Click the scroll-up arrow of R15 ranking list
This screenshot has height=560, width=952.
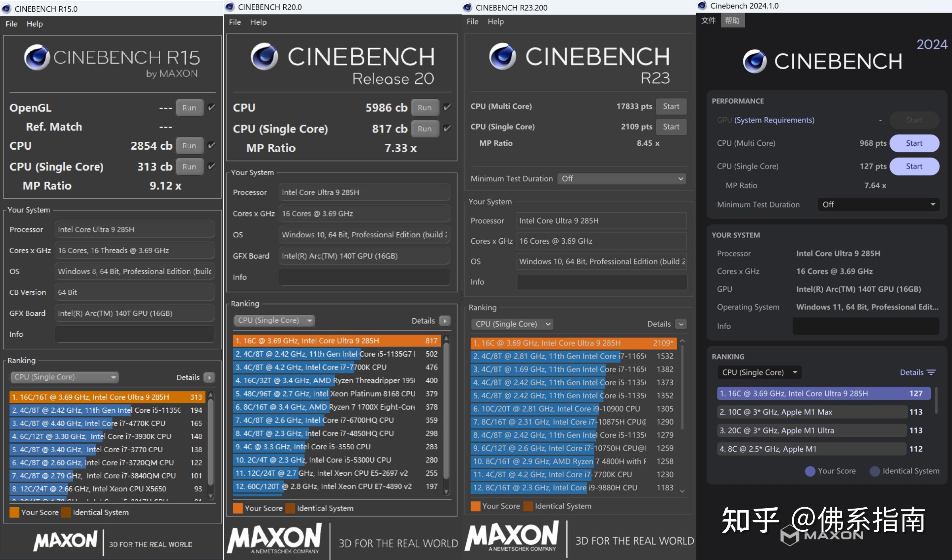coord(211,395)
